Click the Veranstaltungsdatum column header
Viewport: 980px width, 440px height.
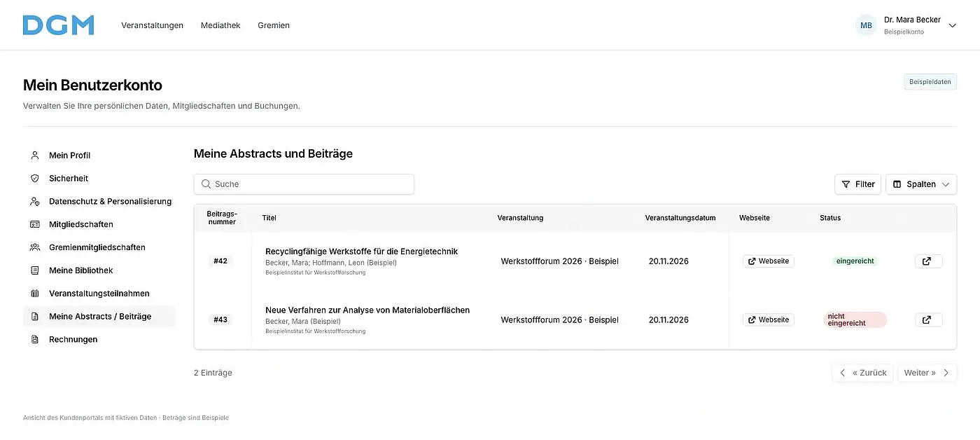pyautogui.click(x=680, y=218)
